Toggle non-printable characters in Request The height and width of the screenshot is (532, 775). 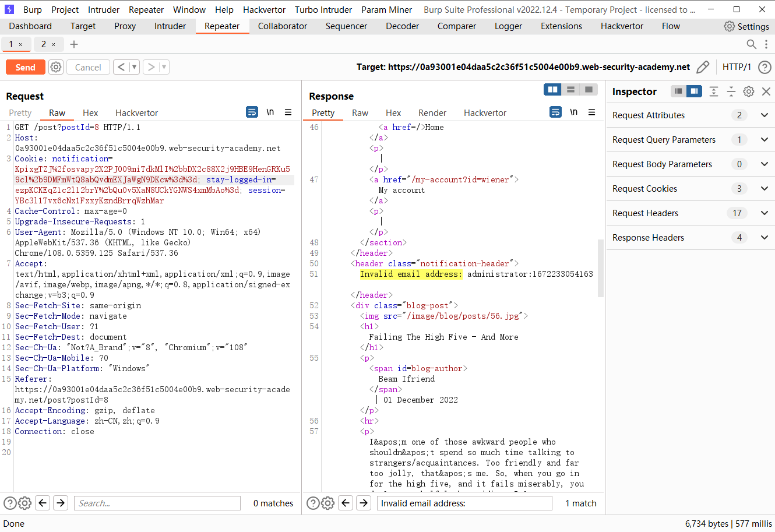[x=270, y=112]
